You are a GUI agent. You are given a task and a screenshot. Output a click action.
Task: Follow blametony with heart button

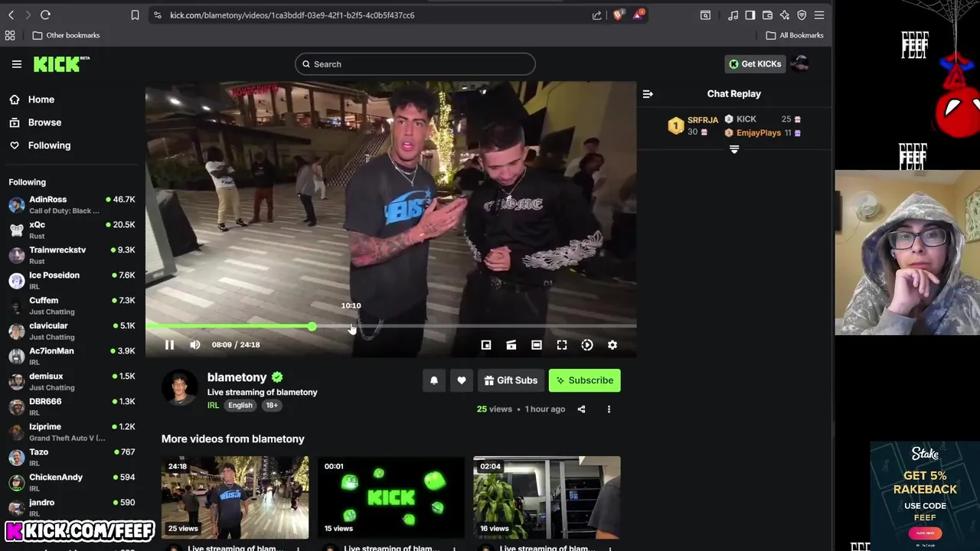(462, 380)
